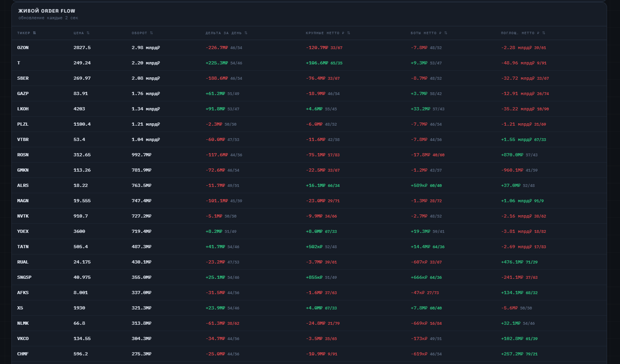Open the GAZP ticker
620x364 pixels.
click(23, 93)
